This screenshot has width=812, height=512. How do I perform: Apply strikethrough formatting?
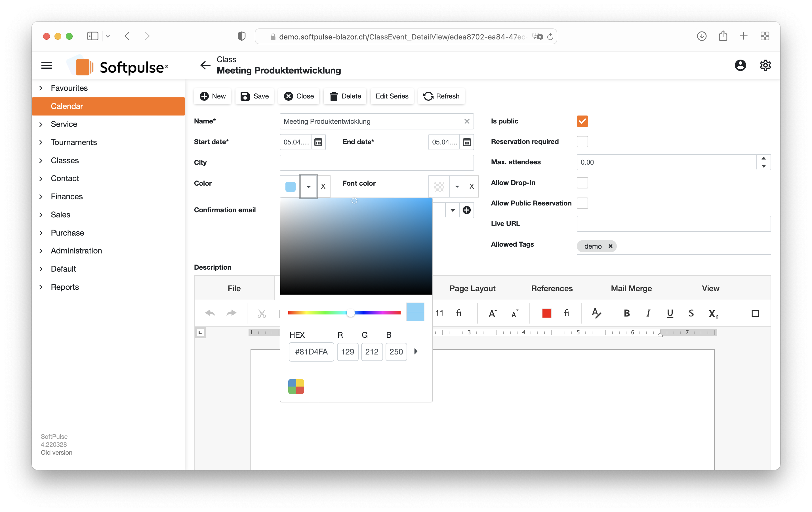[691, 313]
